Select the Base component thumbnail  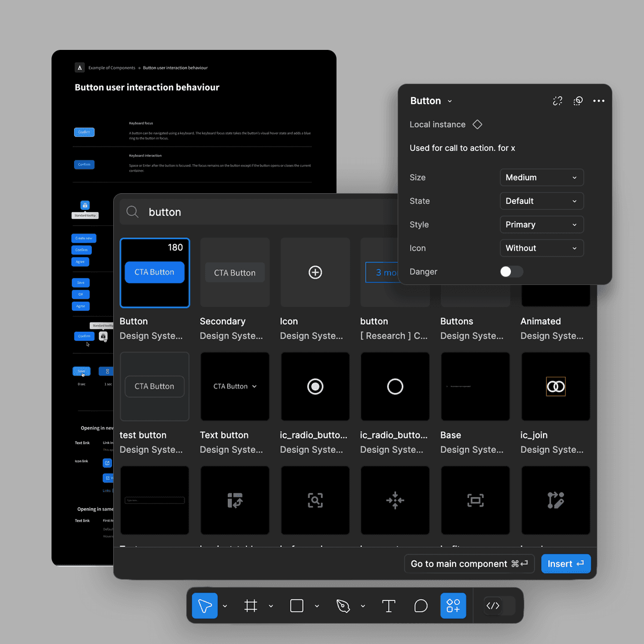[x=475, y=386]
